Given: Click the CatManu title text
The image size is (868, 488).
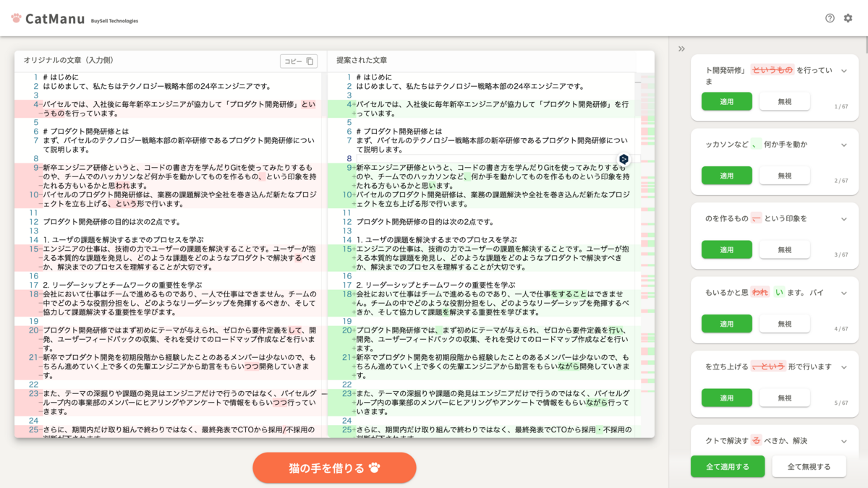Looking at the screenshot, I should (55, 19).
